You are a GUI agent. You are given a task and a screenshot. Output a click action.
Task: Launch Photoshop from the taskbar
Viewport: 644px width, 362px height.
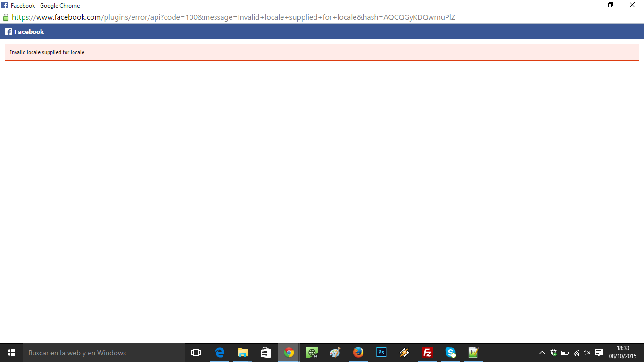click(381, 353)
